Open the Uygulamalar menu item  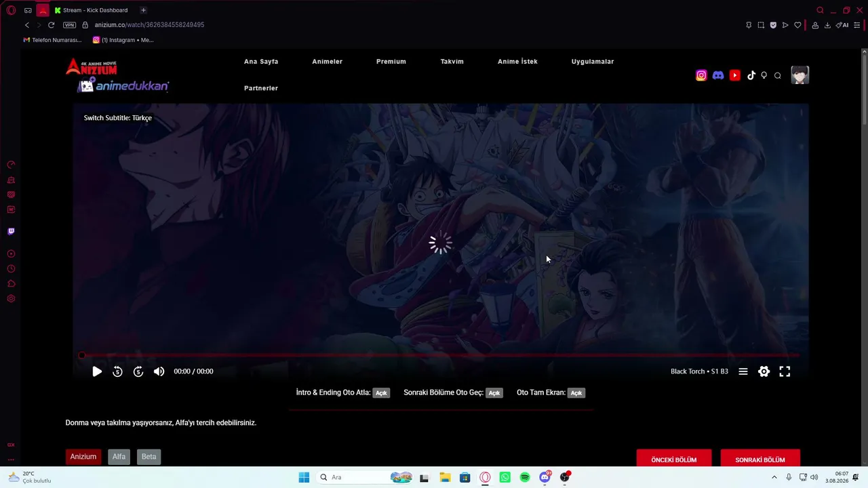point(593,62)
